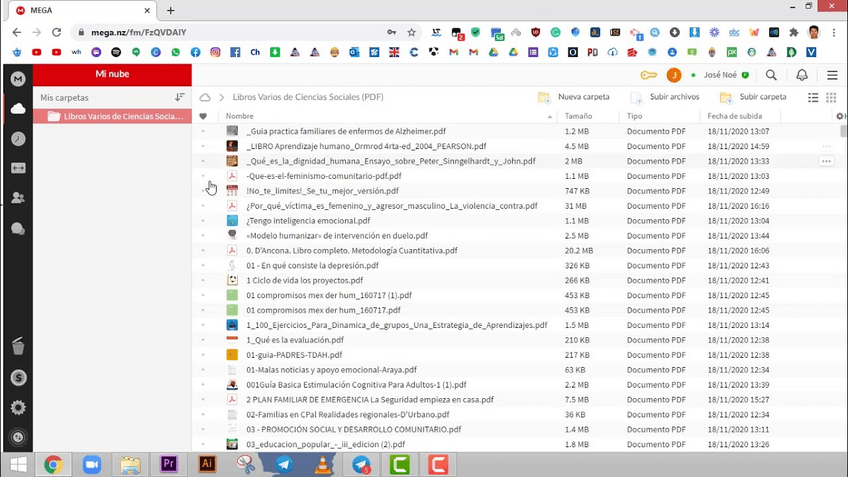Click the recovery key icon

click(x=648, y=75)
